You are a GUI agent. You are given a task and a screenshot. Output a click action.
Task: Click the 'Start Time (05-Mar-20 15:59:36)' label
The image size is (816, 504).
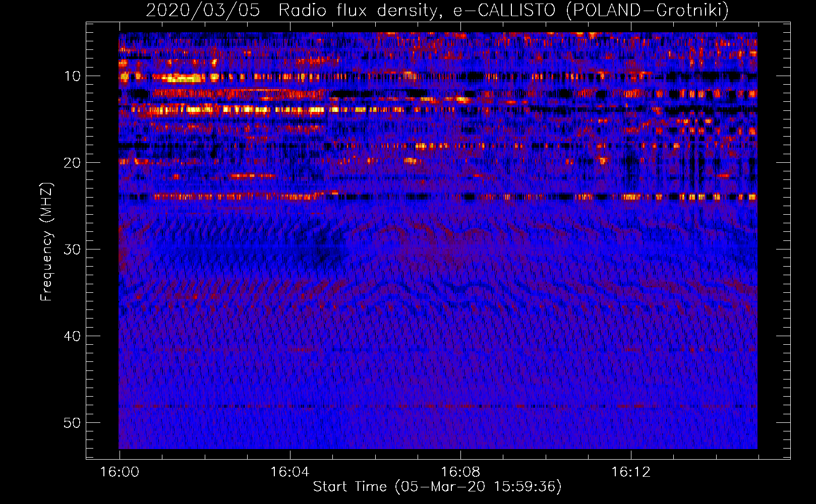[x=437, y=487]
